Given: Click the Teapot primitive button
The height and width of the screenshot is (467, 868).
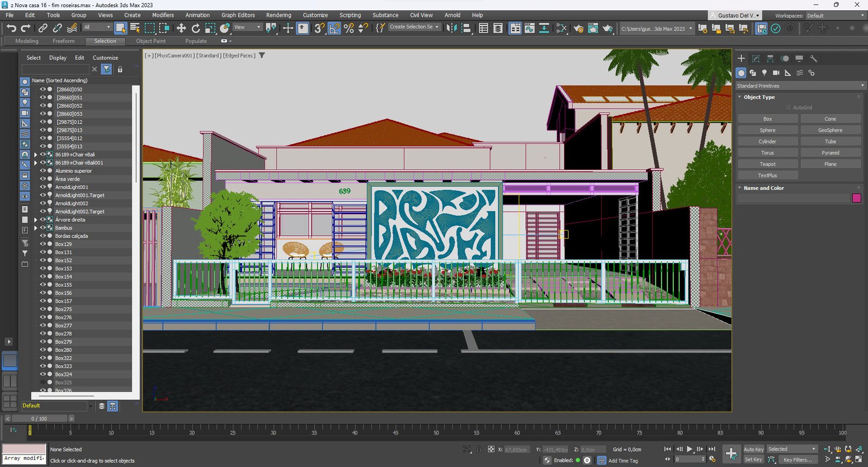Looking at the screenshot, I should point(767,164).
